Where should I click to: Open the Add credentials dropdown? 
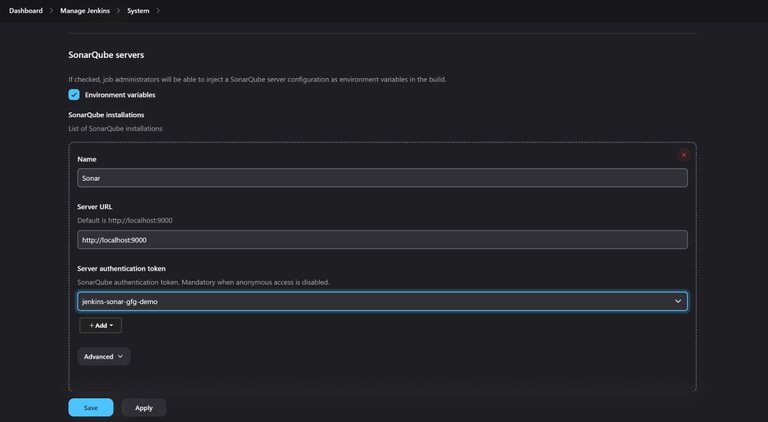pos(101,326)
